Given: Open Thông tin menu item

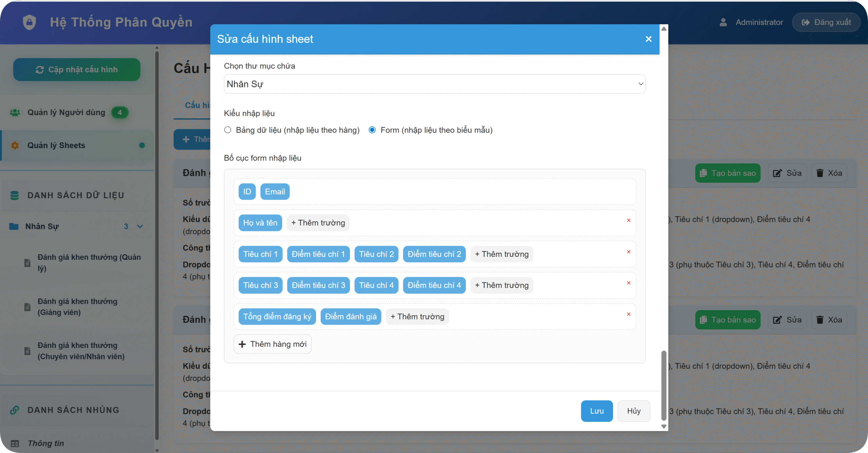Looking at the screenshot, I should click(x=46, y=443).
